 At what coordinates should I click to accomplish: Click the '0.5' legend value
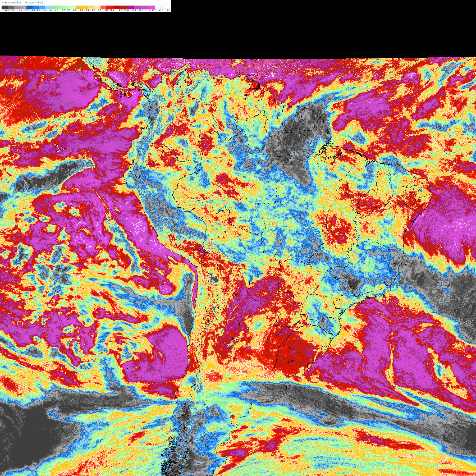(x=7, y=10)
